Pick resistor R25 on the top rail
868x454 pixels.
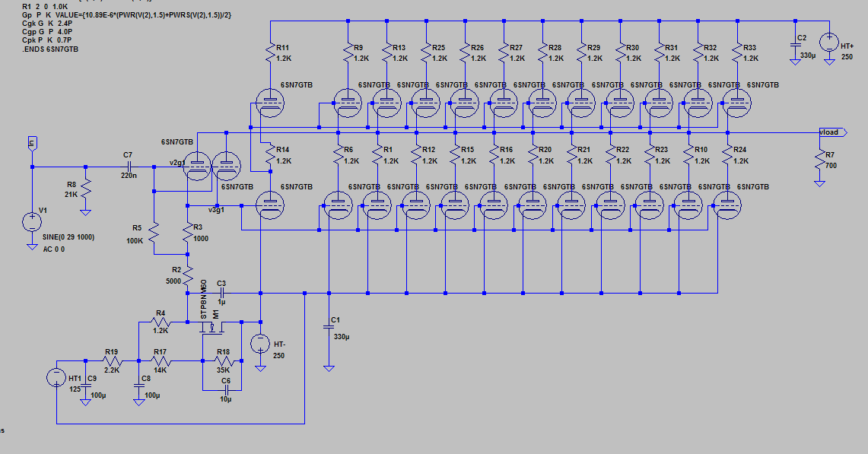click(x=426, y=52)
